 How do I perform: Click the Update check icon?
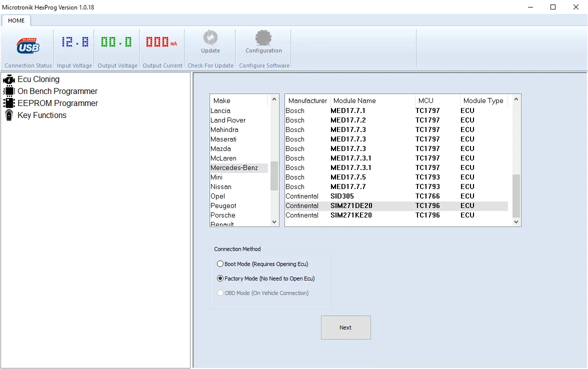coord(210,37)
